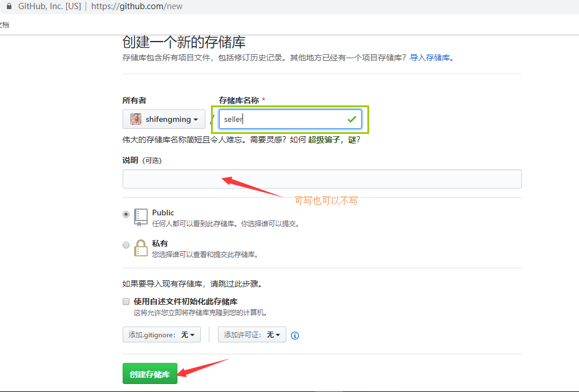579x392 pixels.
Task: Click the 超级骗子 name suggestion
Action: tap(324, 140)
